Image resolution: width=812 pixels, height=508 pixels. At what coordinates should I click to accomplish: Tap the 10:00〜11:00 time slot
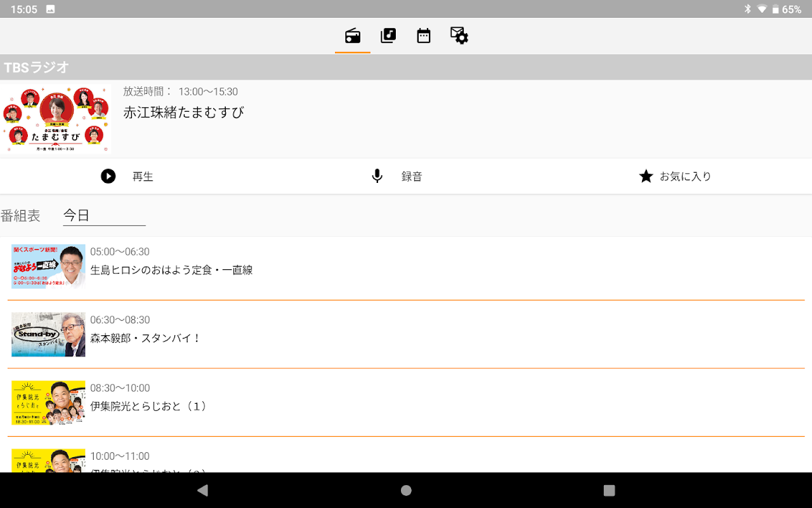pos(120,456)
